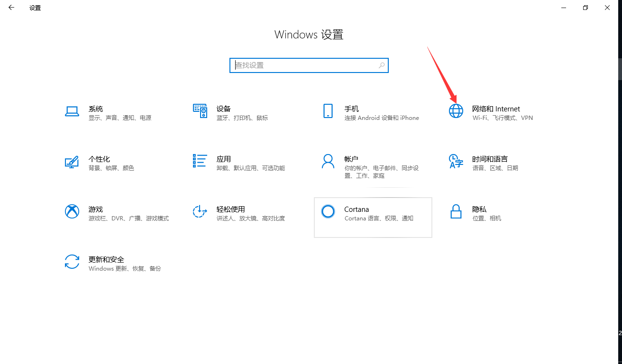
Task: Close the Settings window
Action: tap(607, 8)
